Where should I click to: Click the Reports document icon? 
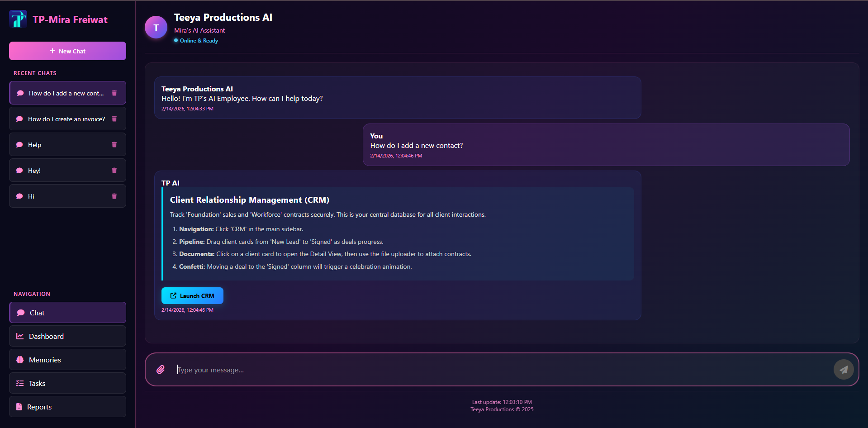20,407
